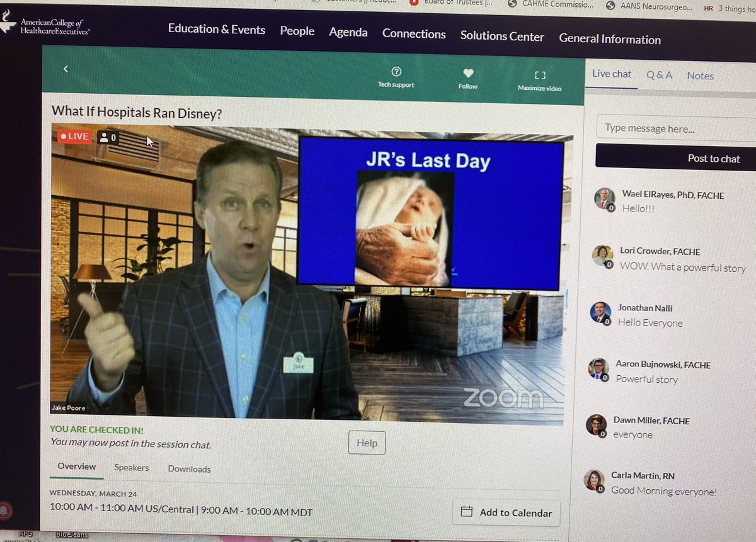Select the Downloads tab
The height and width of the screenshot is (542, 756).
pyautogui.click(x=189, y=469)
